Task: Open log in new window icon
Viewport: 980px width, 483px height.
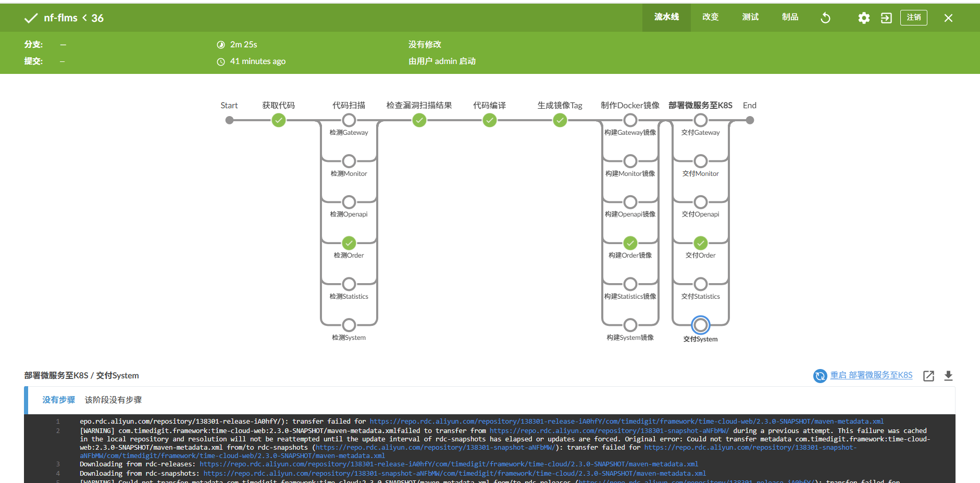Action: click(928, 376)
